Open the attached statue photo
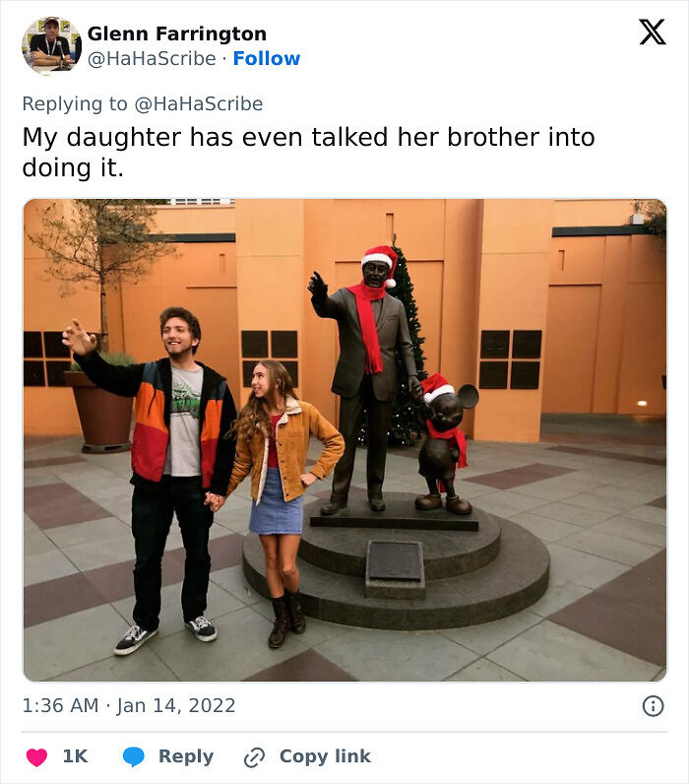The width and height of the screenshot is (689, 784). (x=344, y=440)
